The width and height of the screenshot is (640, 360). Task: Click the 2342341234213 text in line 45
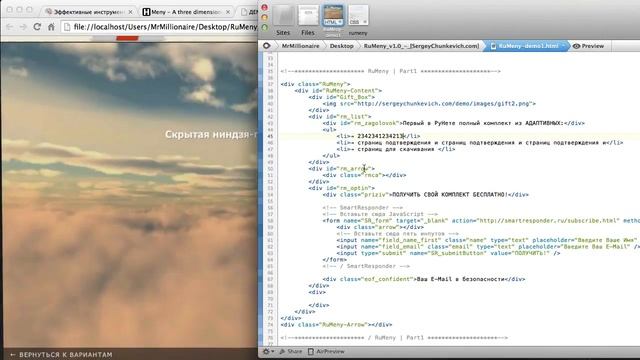point(380,136)
